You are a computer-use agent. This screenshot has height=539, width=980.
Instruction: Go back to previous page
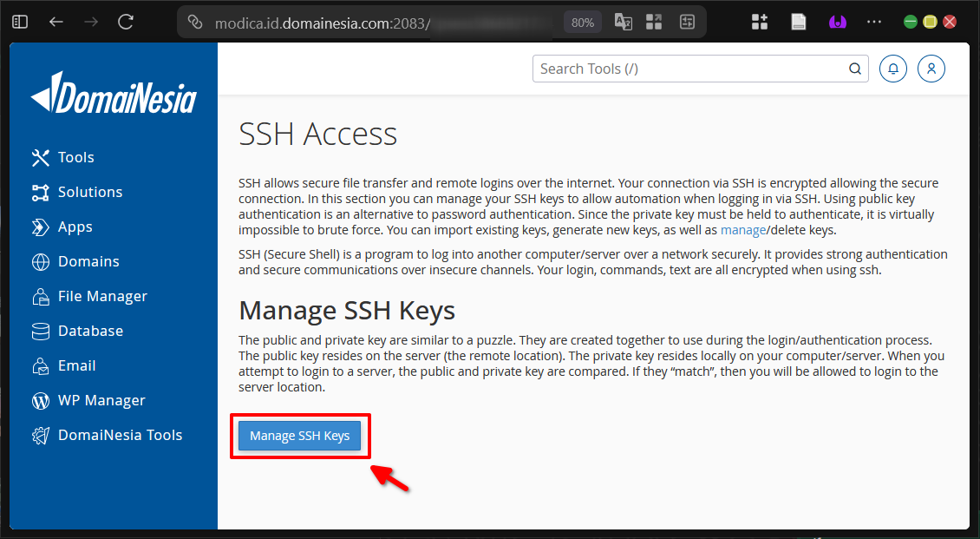[56, 22]
